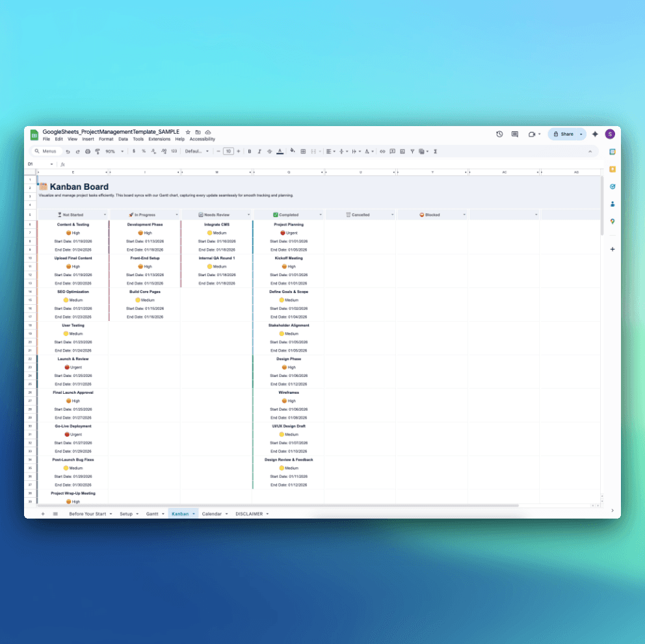Select the italic formatting icon
The image size is (645, 644).
click(259, 151)
